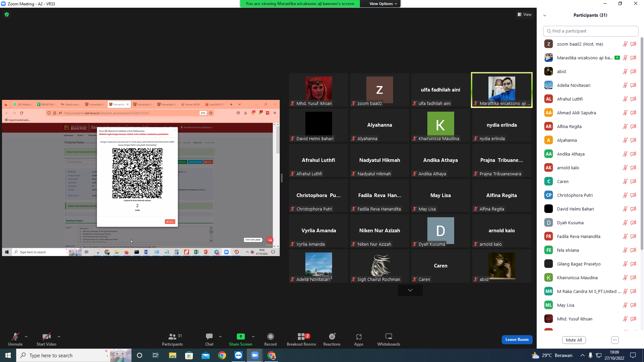Image resolution: width=644 pixels, height=362 pixels.
Task: Show hidden system tray icons
Action: pos(582,355)
